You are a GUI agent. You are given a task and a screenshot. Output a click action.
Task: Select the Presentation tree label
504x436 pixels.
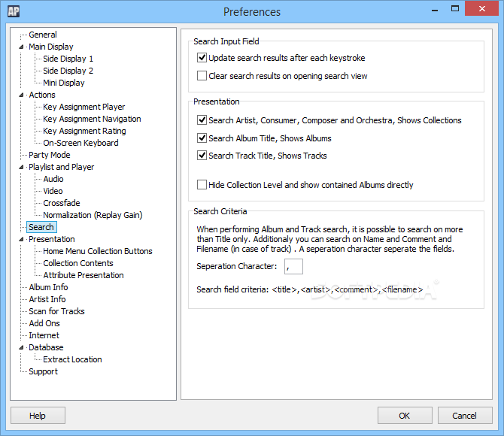(52, 239)
